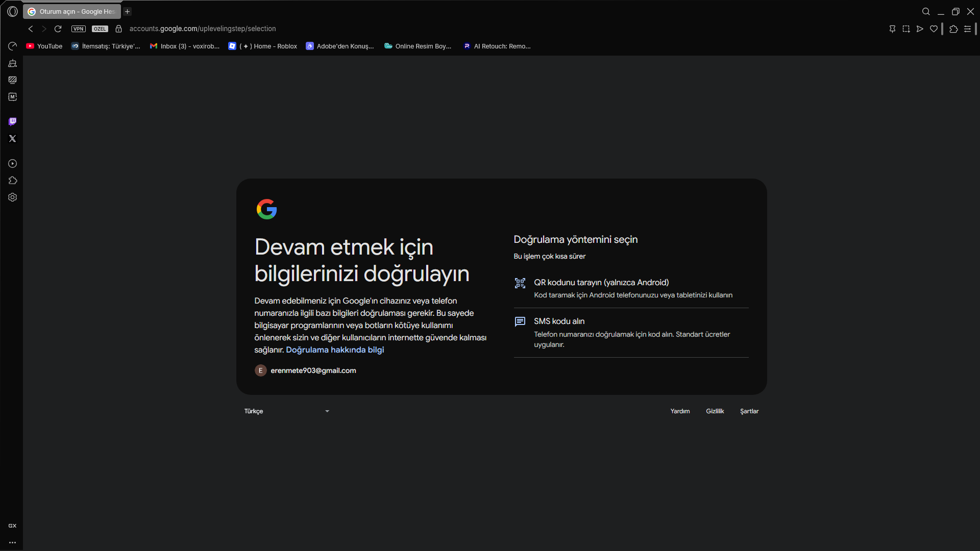Open the extensions cube icon in toolbar
Screen dimensions: 980x551
(x=953, y=29)
